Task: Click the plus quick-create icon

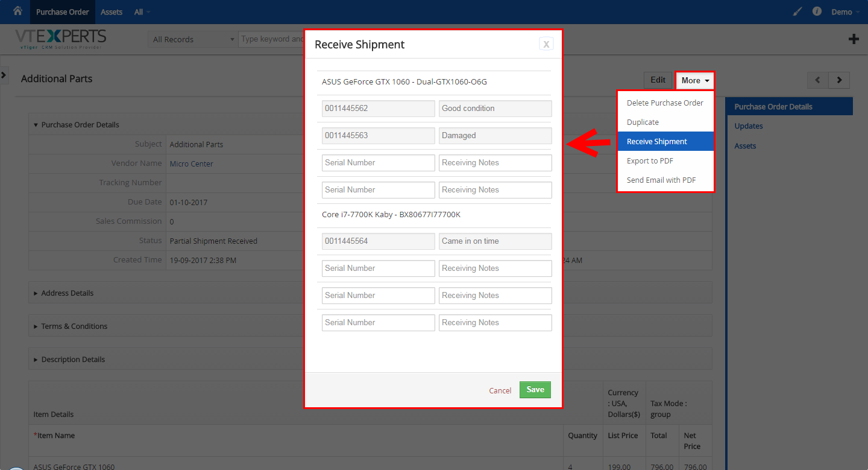Action: coord(854,39)
